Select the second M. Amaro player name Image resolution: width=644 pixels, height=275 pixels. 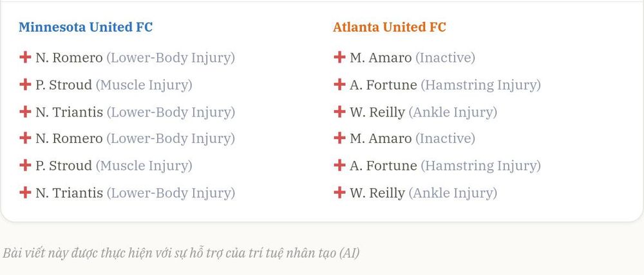[x=381, y=138]
